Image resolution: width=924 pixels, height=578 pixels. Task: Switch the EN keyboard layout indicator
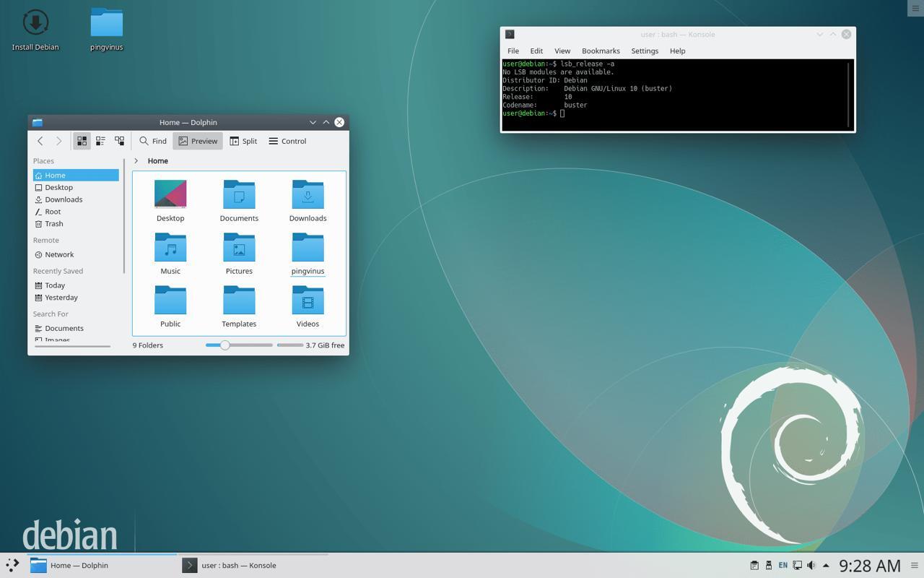click(783, 566)
